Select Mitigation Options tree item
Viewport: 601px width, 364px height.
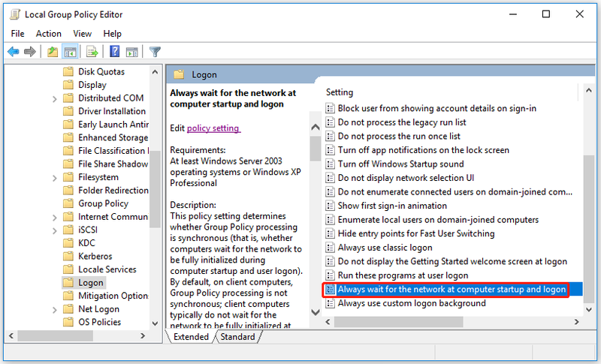point(113,296)
